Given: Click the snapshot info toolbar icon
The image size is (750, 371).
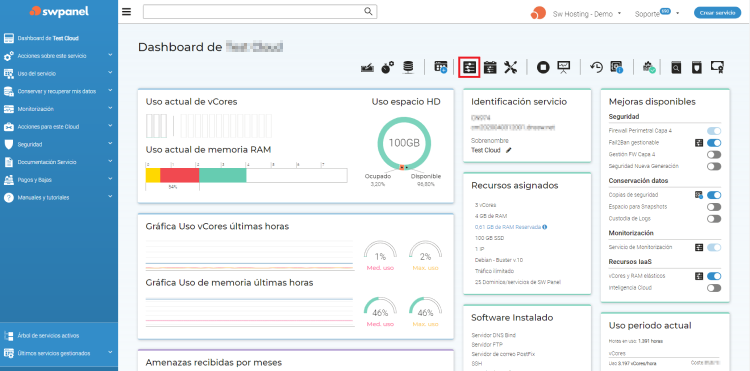Looking at the screenshot, I should (616, 67).
